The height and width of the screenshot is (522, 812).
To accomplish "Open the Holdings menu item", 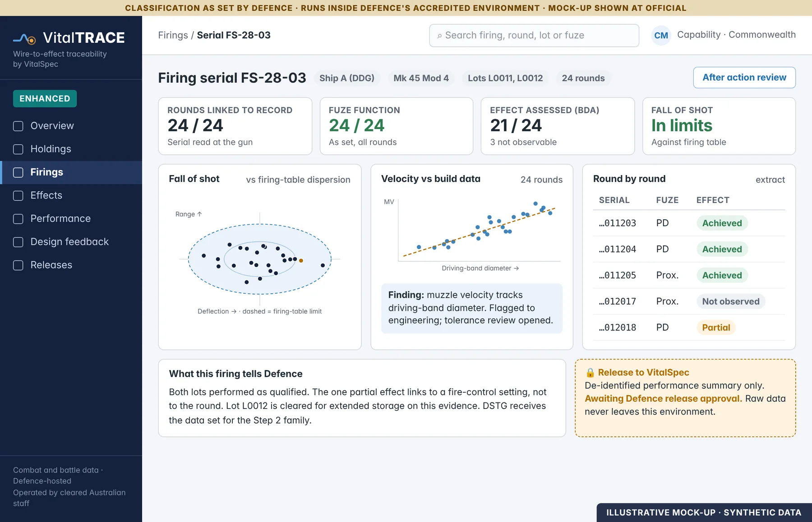I will click(71, 149).
